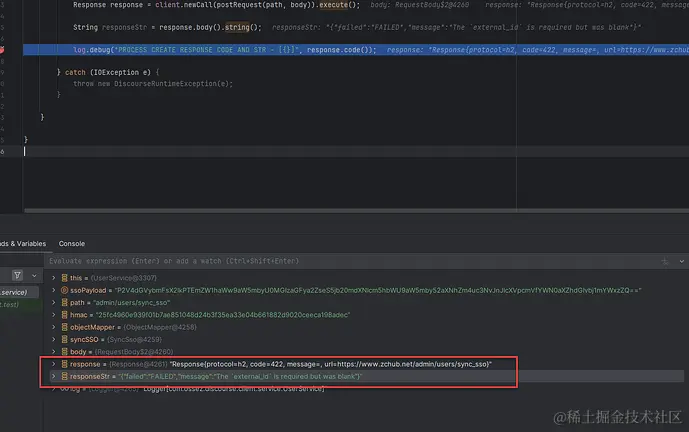Open evaluate expression history dropdown arrow
The height and width of the screenshot is (432, 689).
pos(682,261)
